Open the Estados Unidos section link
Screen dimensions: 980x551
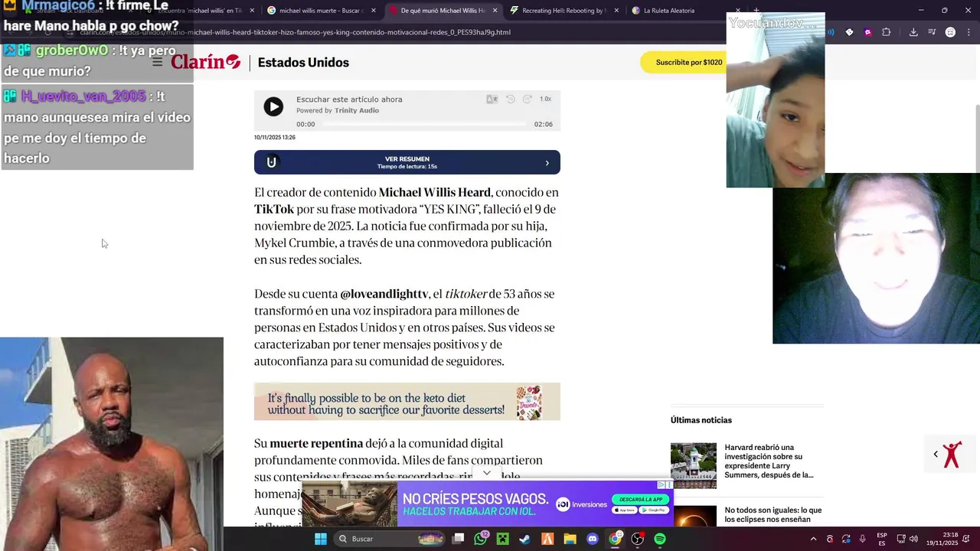coord(303,63)
